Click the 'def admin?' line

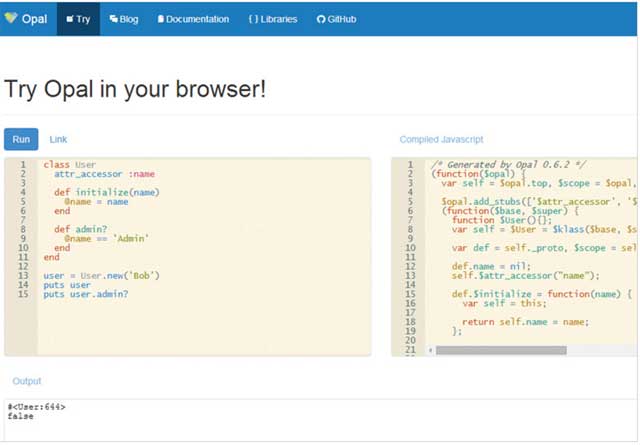(x=81, y=229)
